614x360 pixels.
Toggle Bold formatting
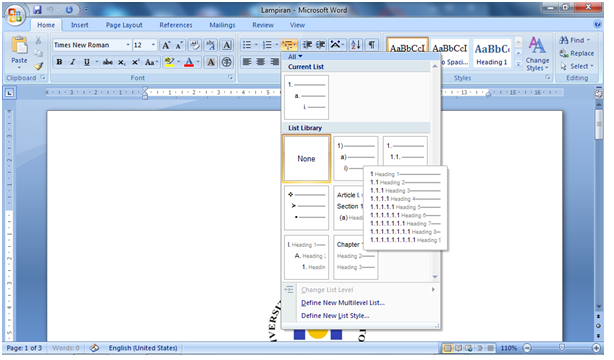point(59,62)
